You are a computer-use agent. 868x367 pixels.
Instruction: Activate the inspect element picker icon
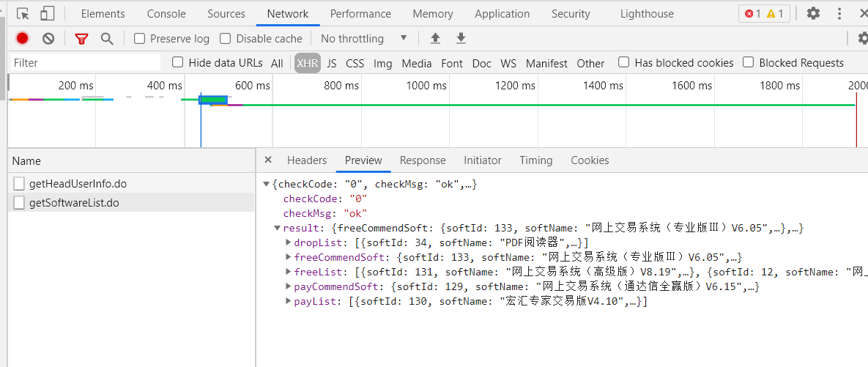click(x=23, y=14)
